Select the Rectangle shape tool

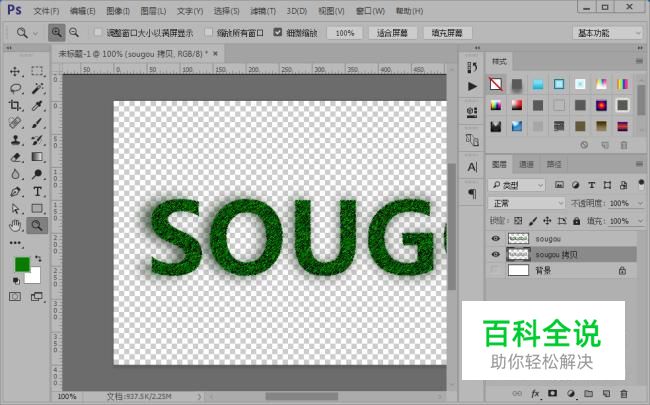(x=37, y=209)
